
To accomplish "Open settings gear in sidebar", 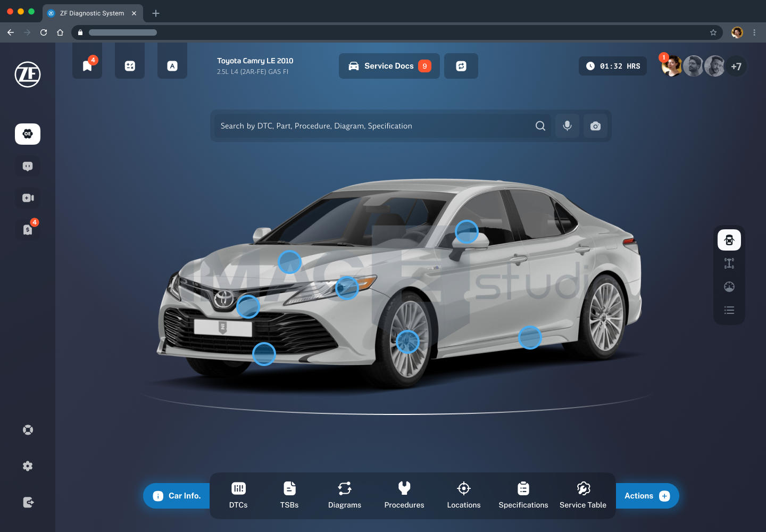I will pos(28,466).
